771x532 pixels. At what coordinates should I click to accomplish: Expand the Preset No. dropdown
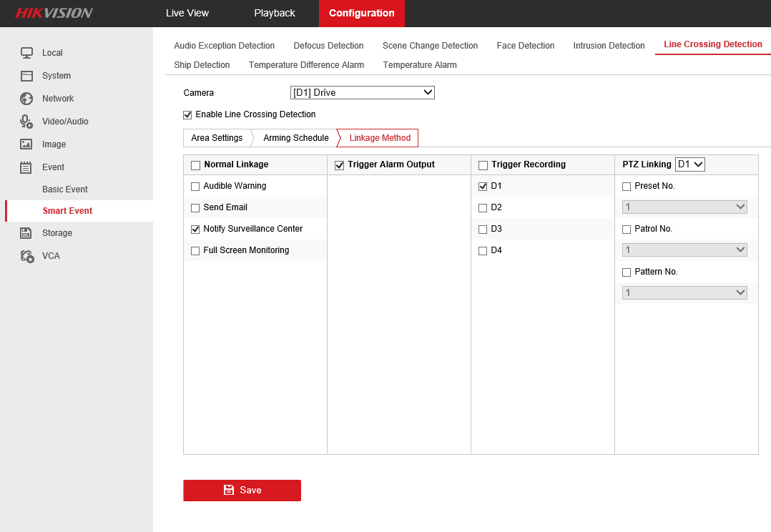point(684,207)
